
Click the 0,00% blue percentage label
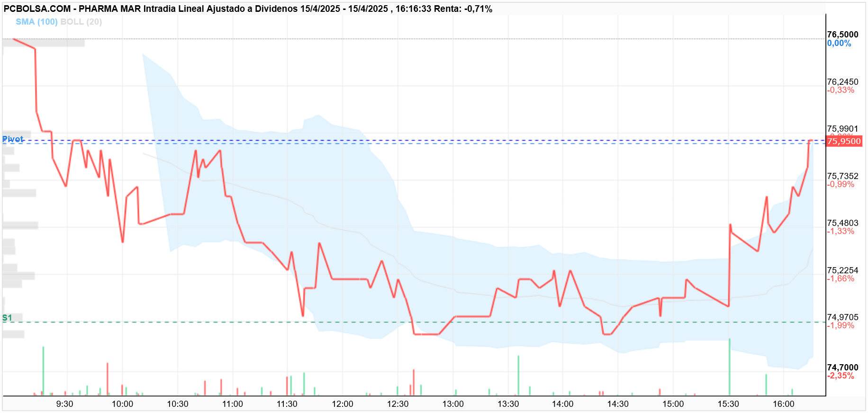coord(839,43)
